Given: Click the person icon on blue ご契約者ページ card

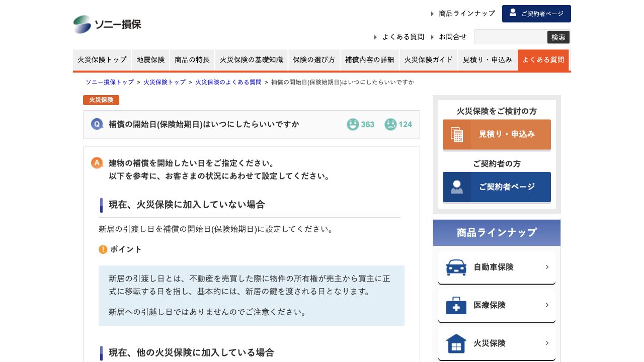Looking at the screenshot, I should click(457, 187).
